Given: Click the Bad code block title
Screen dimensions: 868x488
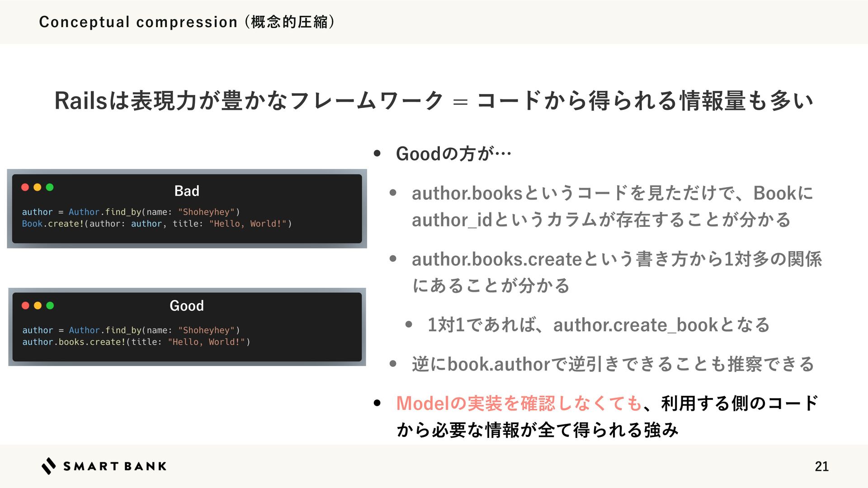Looking at the screenshot, I should point(187,191).
